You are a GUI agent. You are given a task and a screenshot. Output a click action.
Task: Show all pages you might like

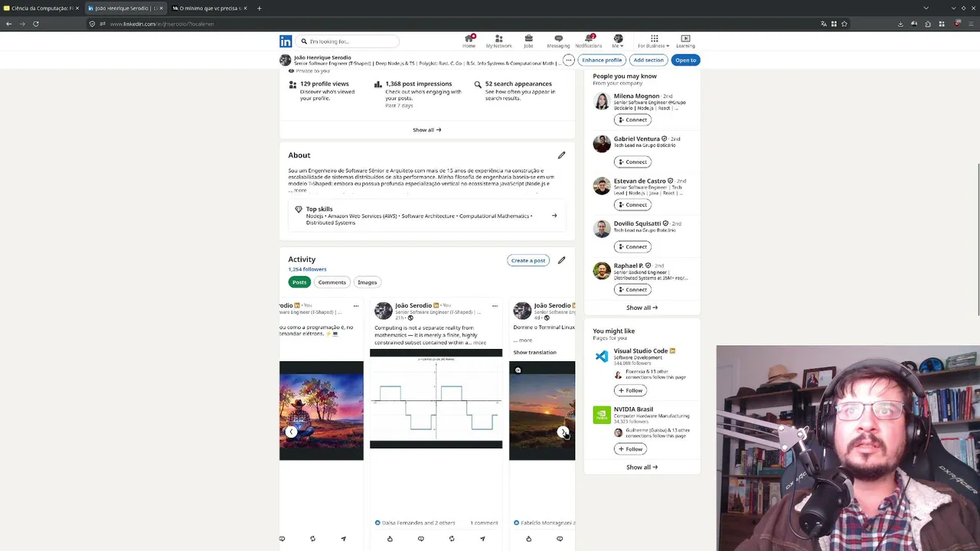[x=642, y=468]
